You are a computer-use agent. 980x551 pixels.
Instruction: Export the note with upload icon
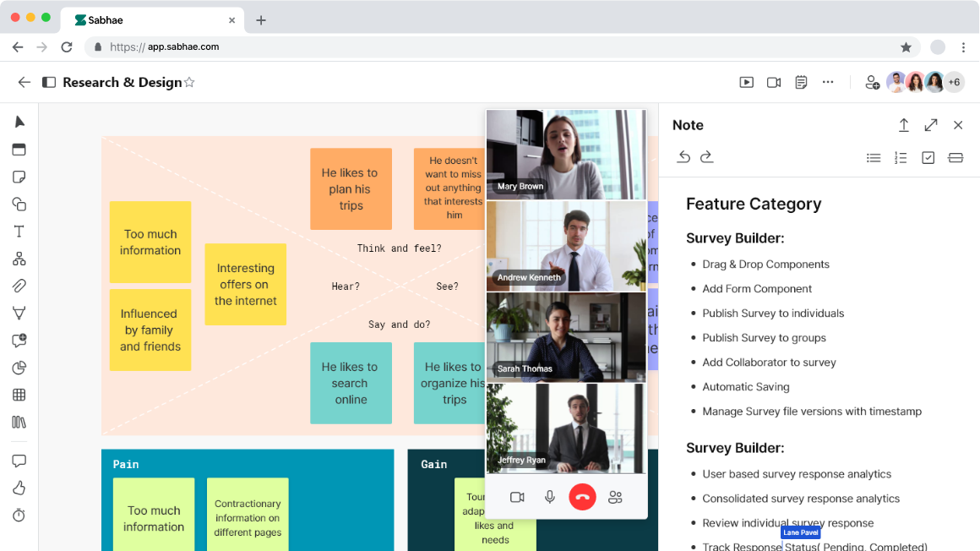pyautogui.click(x=904, y=125)
